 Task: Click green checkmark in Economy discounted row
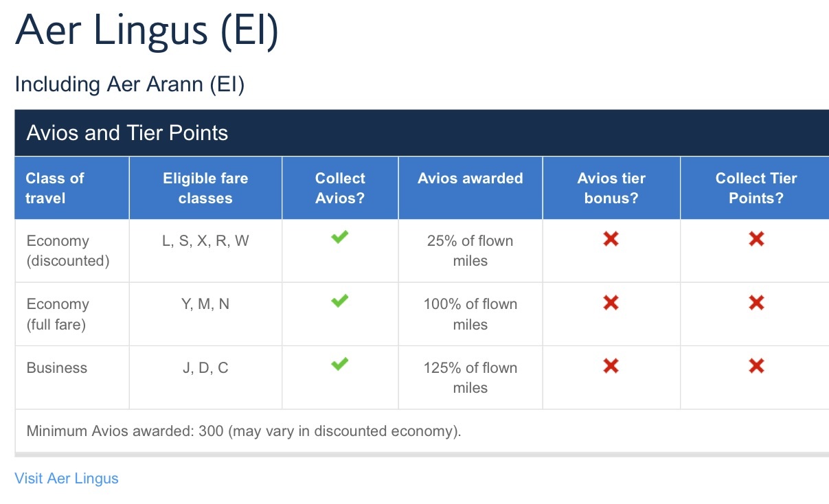point(339,238)
